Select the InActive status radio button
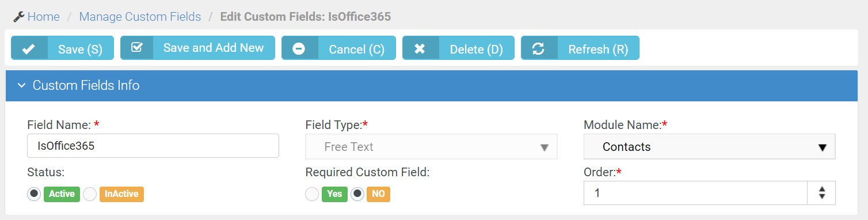Image resolution: width=868 pixels, height=220 pixels. click(x=90, y=194)
